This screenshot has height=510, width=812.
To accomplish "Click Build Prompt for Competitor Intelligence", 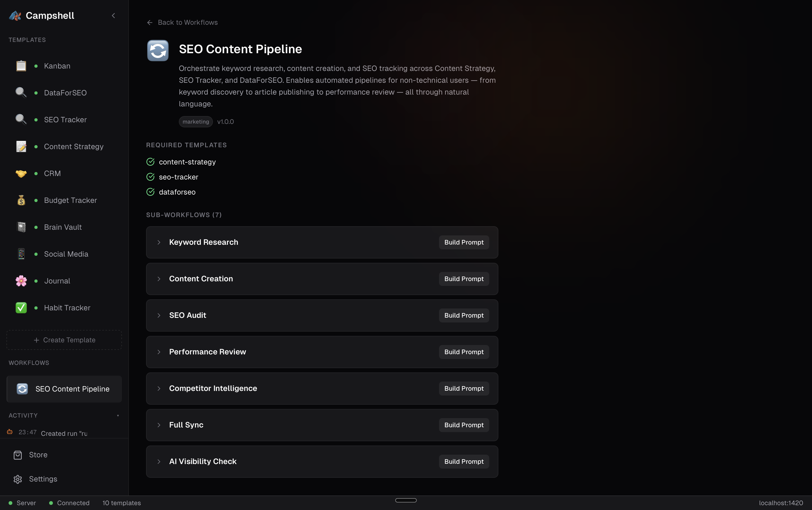I will [x=464, y=389].
